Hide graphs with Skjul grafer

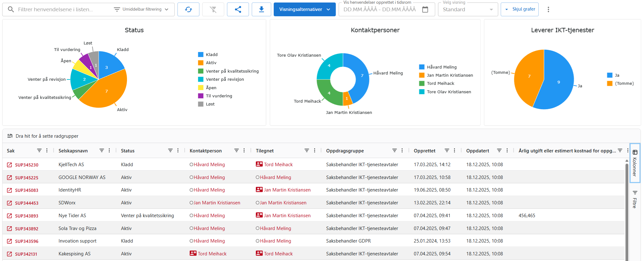pyautogui.click(x=520, y=9)
